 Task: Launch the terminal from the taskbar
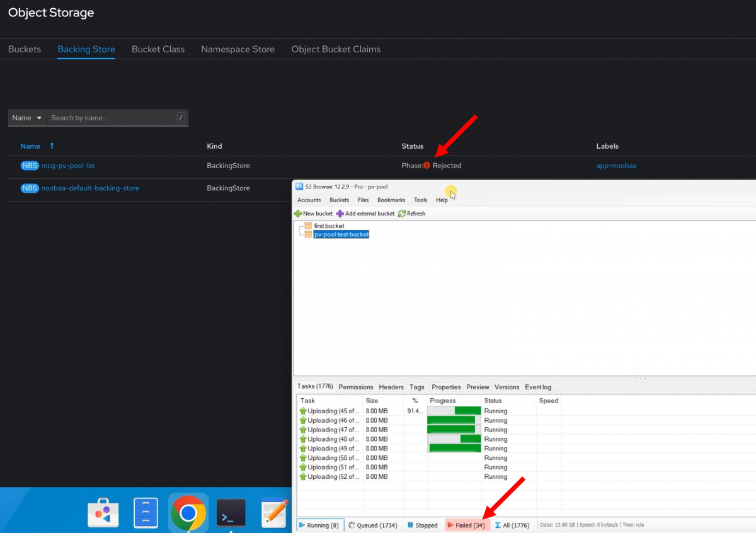click(231, 512)
